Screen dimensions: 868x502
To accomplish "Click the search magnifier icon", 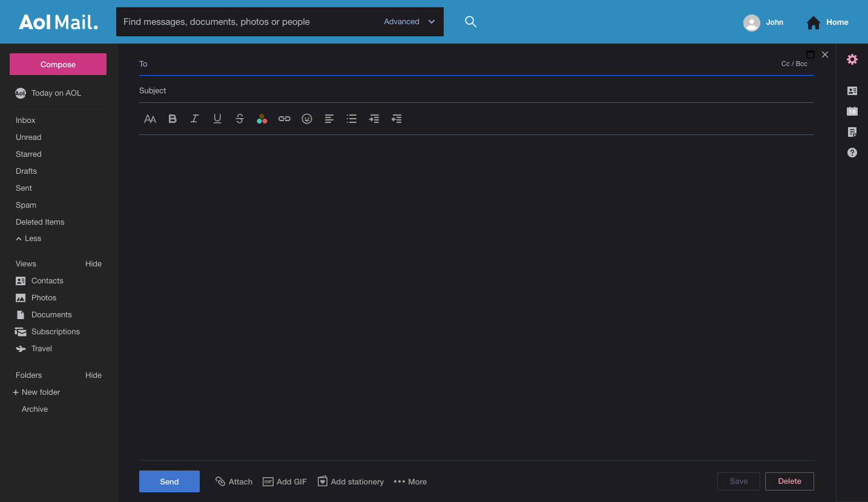I will 470,22.
